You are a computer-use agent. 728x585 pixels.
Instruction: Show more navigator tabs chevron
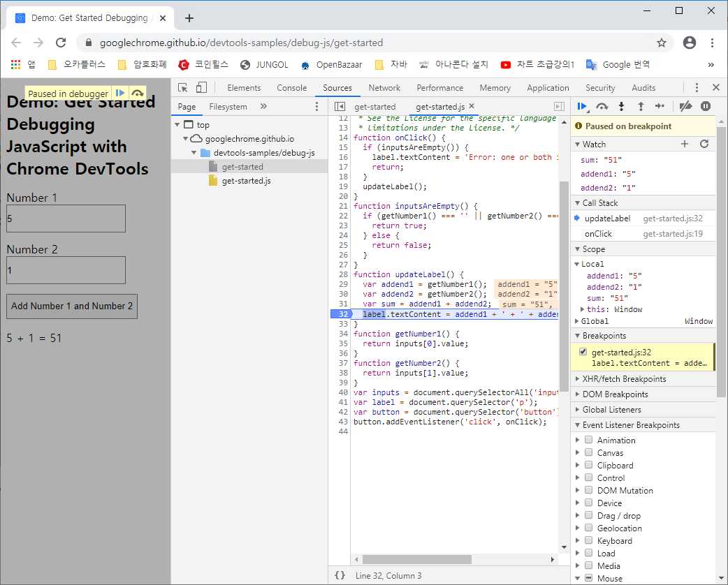point(263,106)
